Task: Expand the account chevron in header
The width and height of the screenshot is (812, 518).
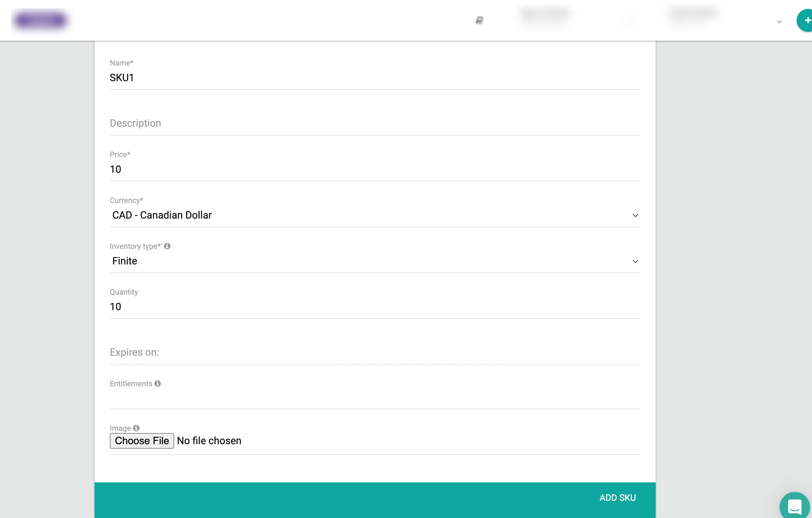Action: [x=779, y=22]
